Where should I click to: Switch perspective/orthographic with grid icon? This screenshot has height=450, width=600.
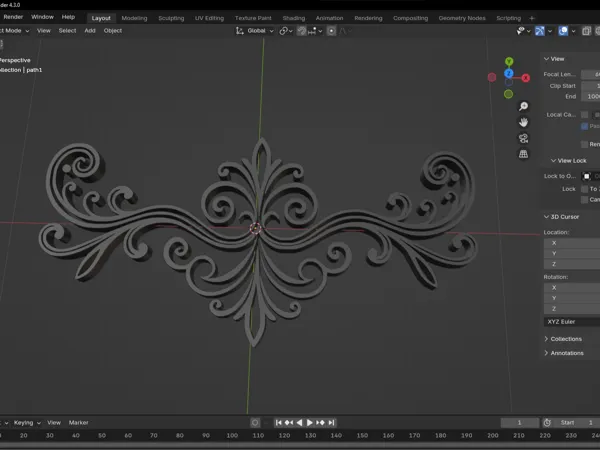click(523, 154)
